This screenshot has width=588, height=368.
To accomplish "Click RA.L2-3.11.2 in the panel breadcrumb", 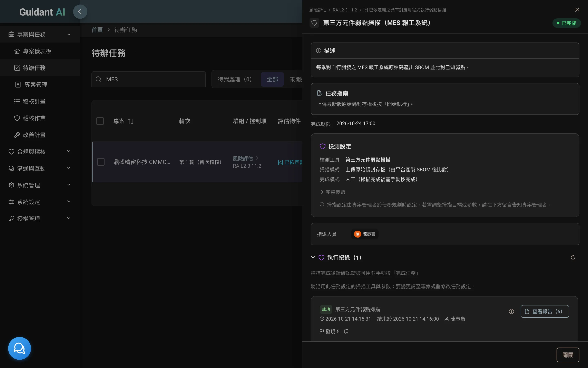I will pos(345,10).
